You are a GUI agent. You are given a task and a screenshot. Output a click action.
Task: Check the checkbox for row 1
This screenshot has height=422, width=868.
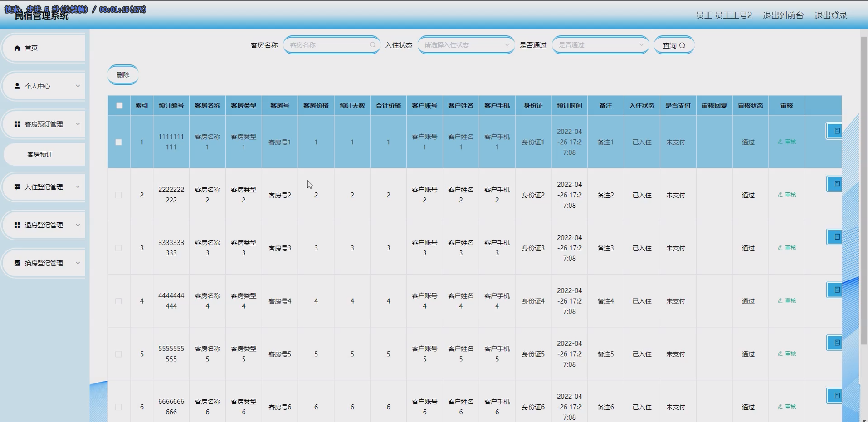click(118, 142)
